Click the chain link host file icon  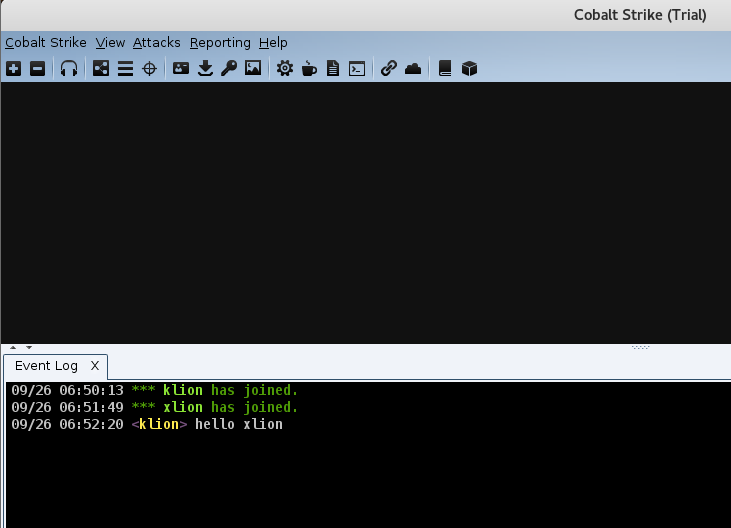coord(388,69)
